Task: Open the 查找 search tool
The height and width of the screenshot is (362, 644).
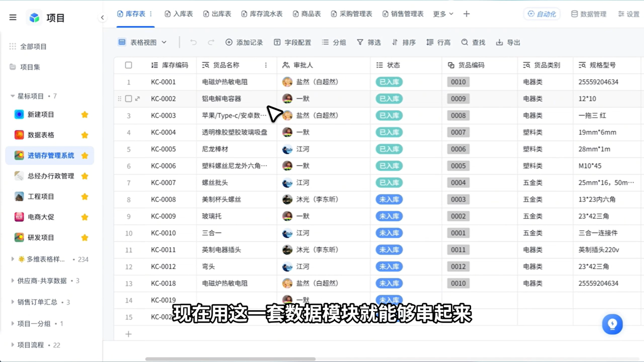Action: 473,42
